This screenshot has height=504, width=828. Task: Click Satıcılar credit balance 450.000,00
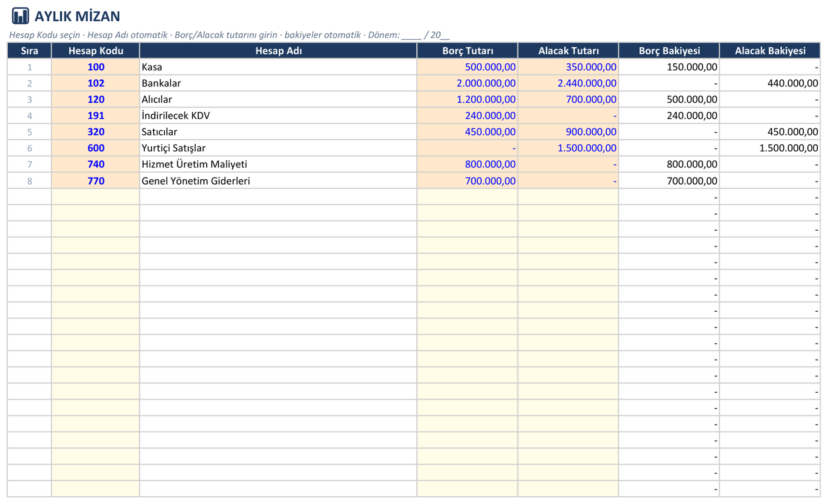coord(770,132)
